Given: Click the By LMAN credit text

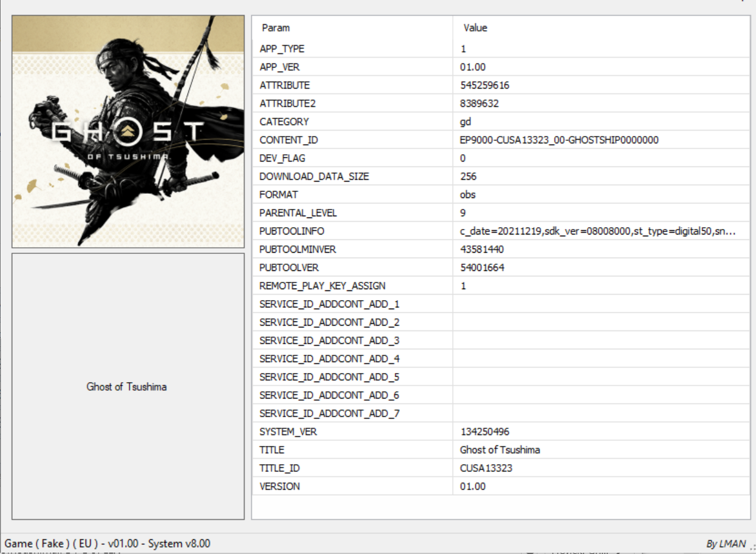Looking at the screenshot, I should 726,544.
